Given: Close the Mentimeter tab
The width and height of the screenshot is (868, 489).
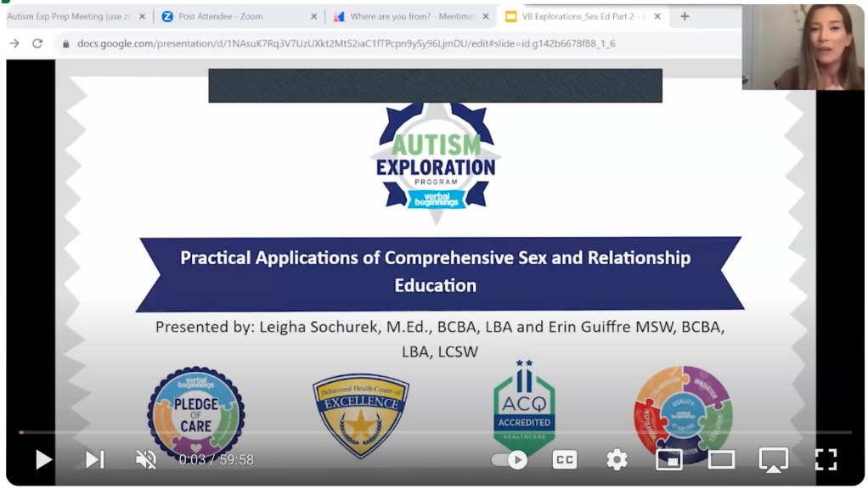Looking at the screenshot, I should pyautogui.click(x=486, y=17).
